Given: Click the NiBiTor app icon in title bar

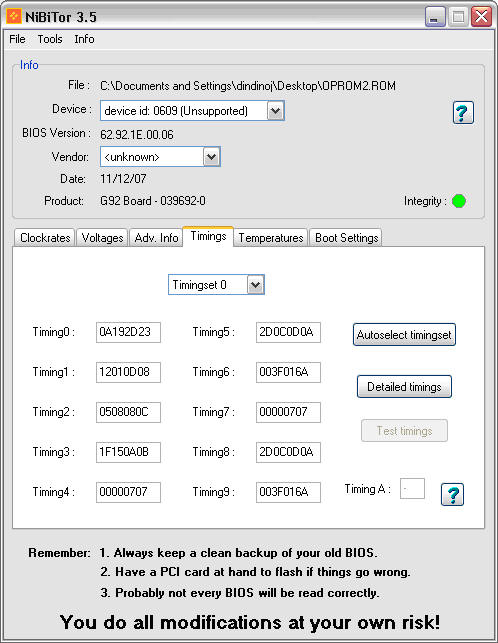Looking at the screenshot, I should pos(14,17).
